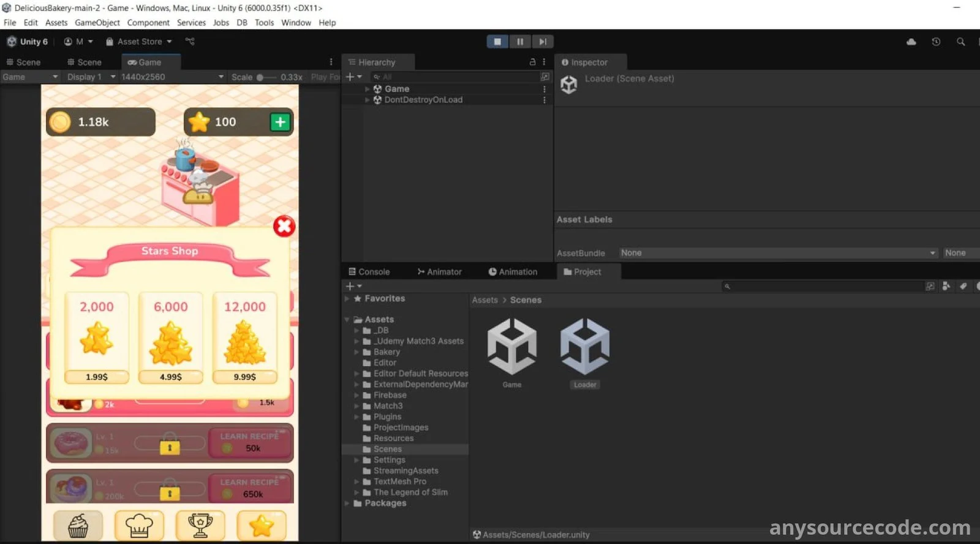This screenshot has width=980, height=544.
Task: Tap the cupcake icon in game bar
Action: pyautogui.click(x=78, y=525)
